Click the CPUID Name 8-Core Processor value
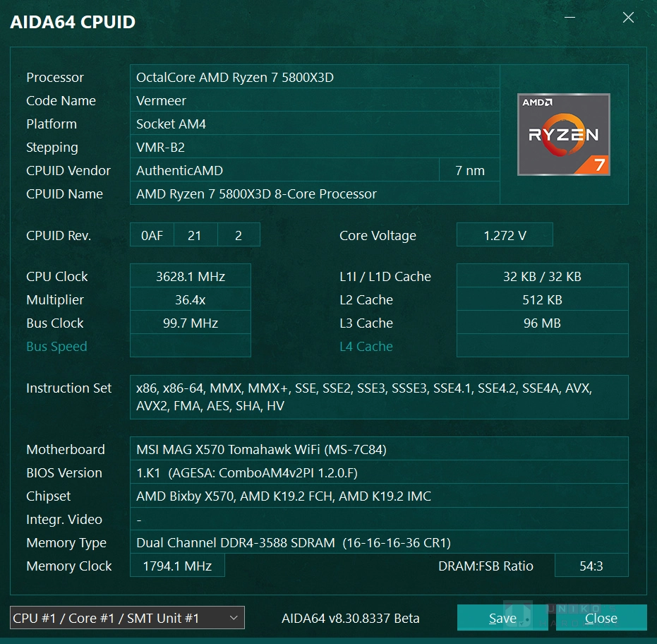This screenshot has height=644, width=657. [x=315, y=193]
